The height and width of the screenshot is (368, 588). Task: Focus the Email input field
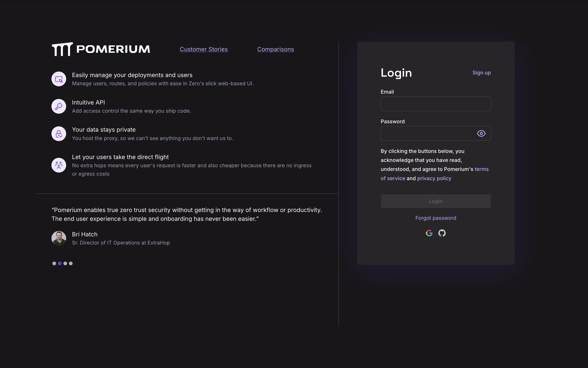pyautogui.click(x=436, y=104)
